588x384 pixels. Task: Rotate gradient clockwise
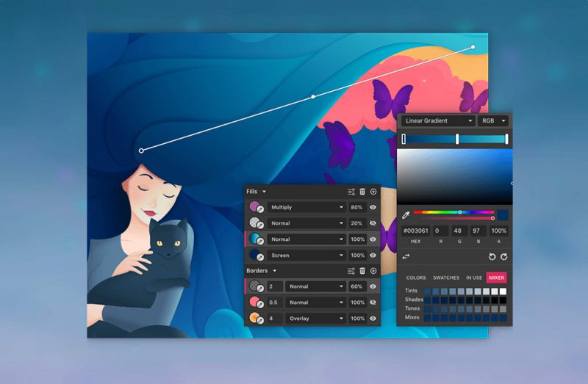(x=504, y=257)
